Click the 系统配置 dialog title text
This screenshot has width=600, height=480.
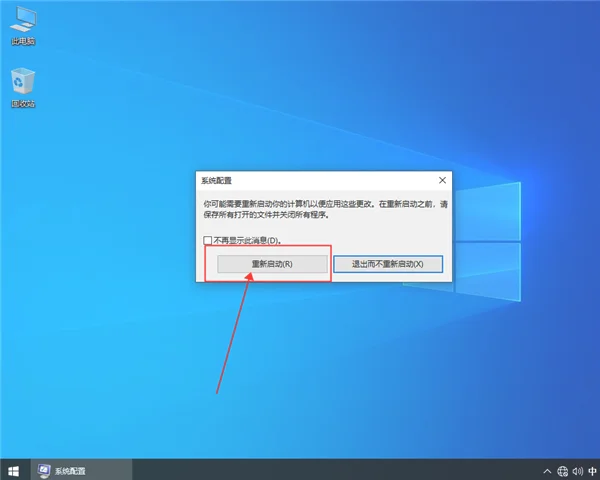(217, 181)
